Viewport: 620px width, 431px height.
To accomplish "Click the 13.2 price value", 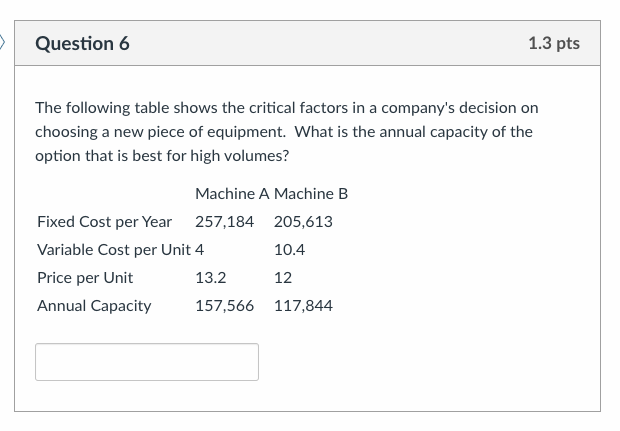I will click(210, 277).
